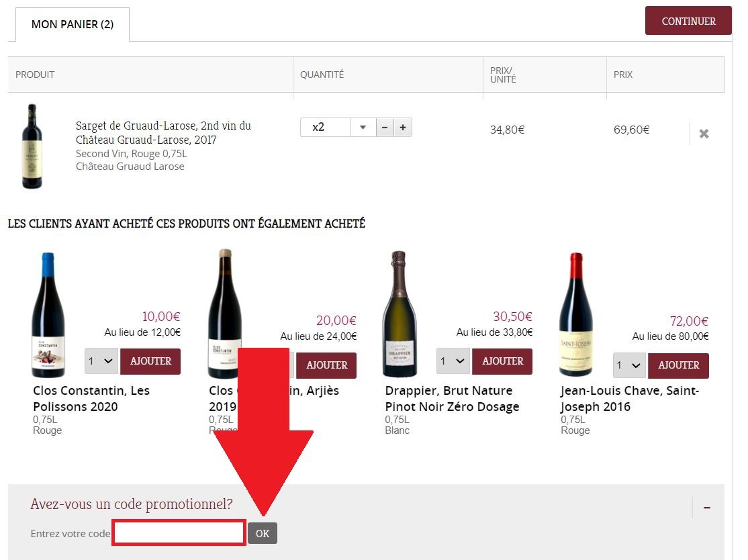Click 'Second Vin, Rouge 0,75L' description

[131, 154]
